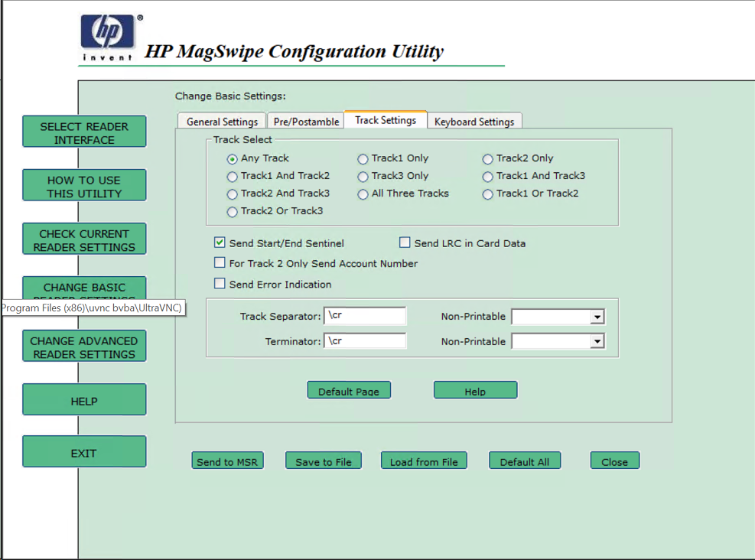Click the Track Separator input field
This screenshot has height=560, width=755.
coord(365,316)
